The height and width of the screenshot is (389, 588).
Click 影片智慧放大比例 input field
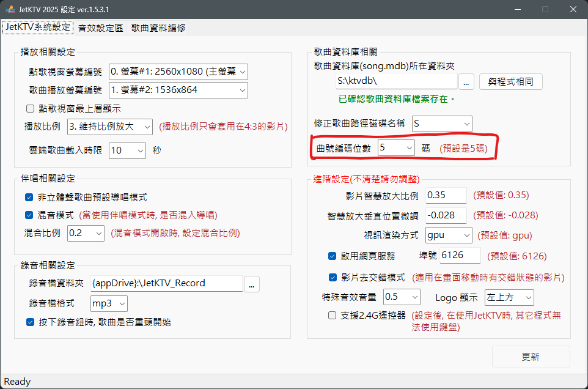(446, 195)
